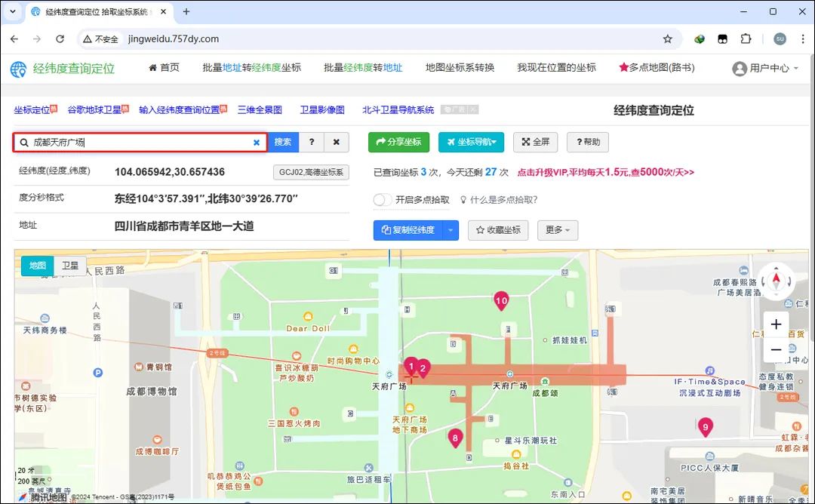
Task: Click the map zoom-in plus control
Action: [x=776, y=324]
